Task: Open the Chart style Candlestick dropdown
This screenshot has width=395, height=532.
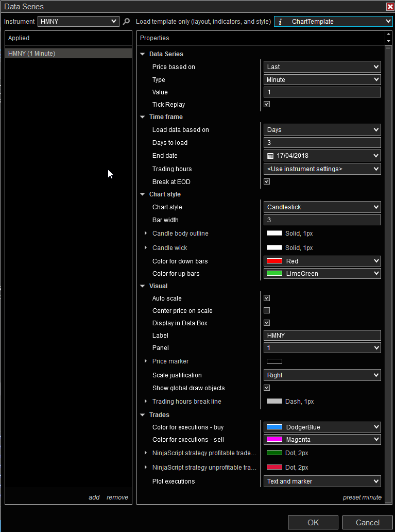Action: pos(322,207)
